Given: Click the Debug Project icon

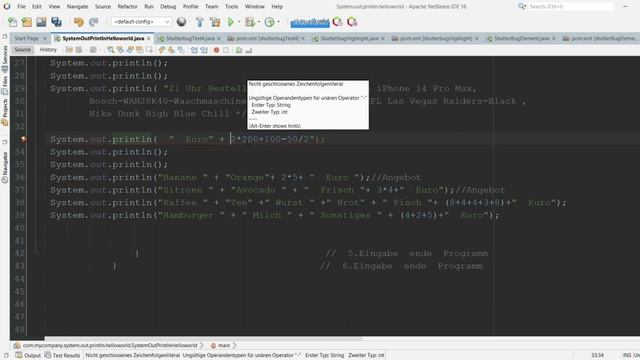Looking at the screenshot, I should pos(250,22).
